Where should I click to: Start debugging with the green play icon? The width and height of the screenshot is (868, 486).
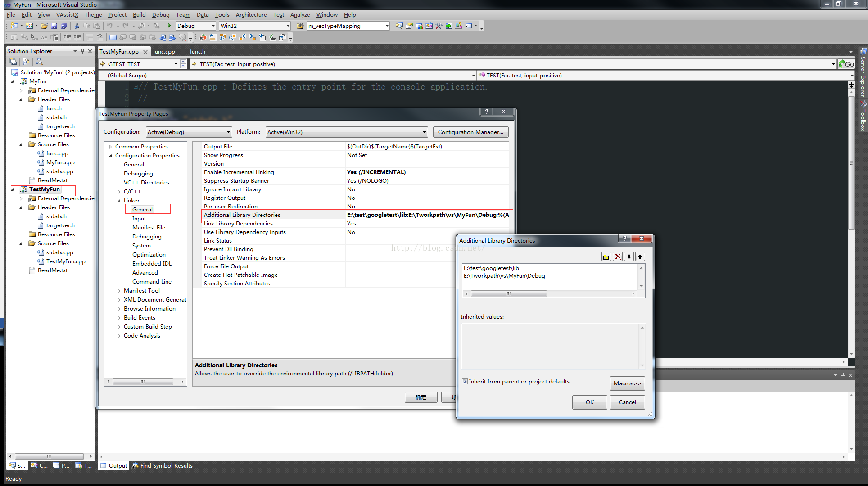pos(169,26)
